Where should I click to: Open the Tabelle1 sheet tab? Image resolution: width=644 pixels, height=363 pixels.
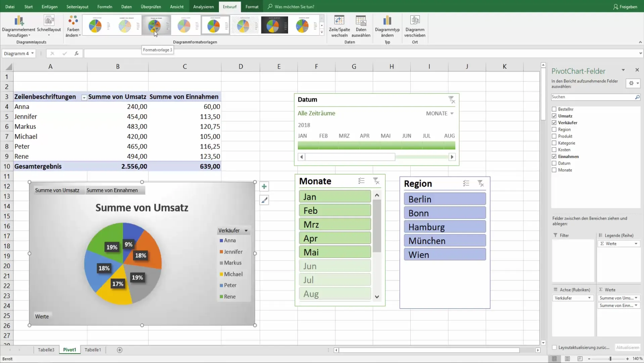pos(93,350)
